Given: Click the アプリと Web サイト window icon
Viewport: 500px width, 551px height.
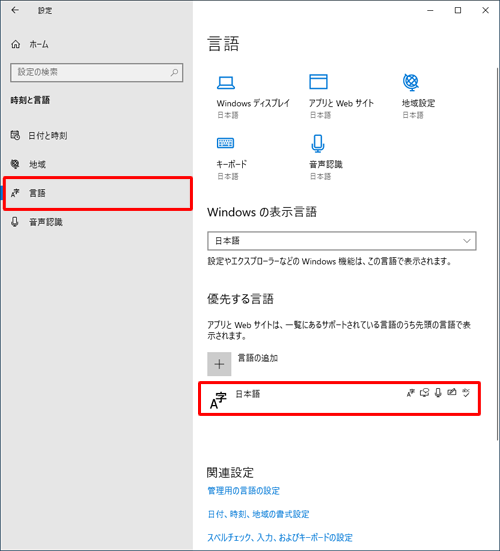Looking at the screenshot, I should [318, 82].
